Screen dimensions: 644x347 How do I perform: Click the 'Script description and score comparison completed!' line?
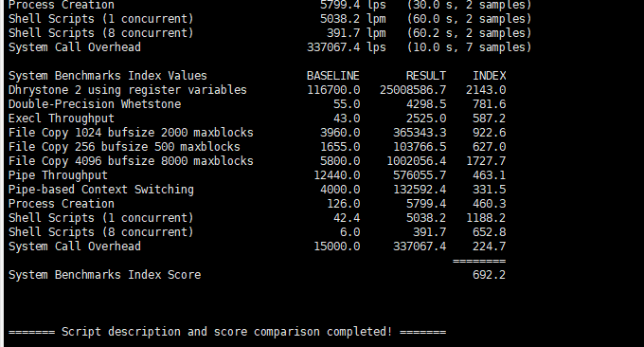(227, 332)
